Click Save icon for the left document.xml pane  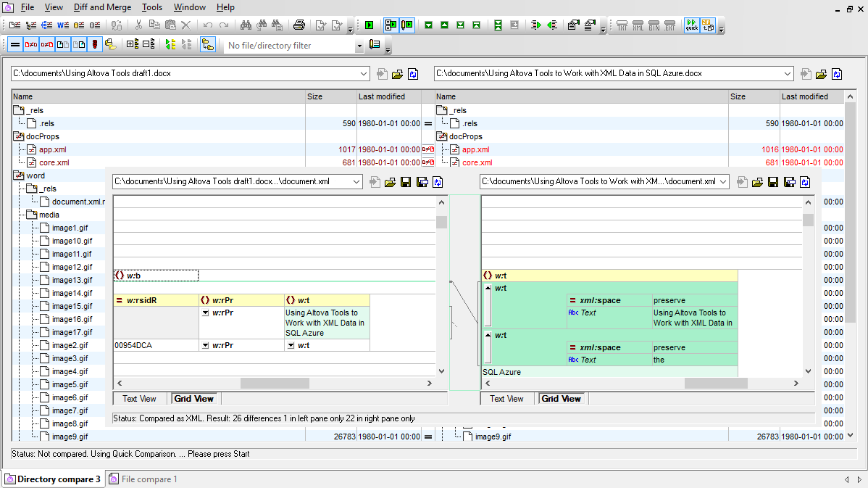pos(406,182)
